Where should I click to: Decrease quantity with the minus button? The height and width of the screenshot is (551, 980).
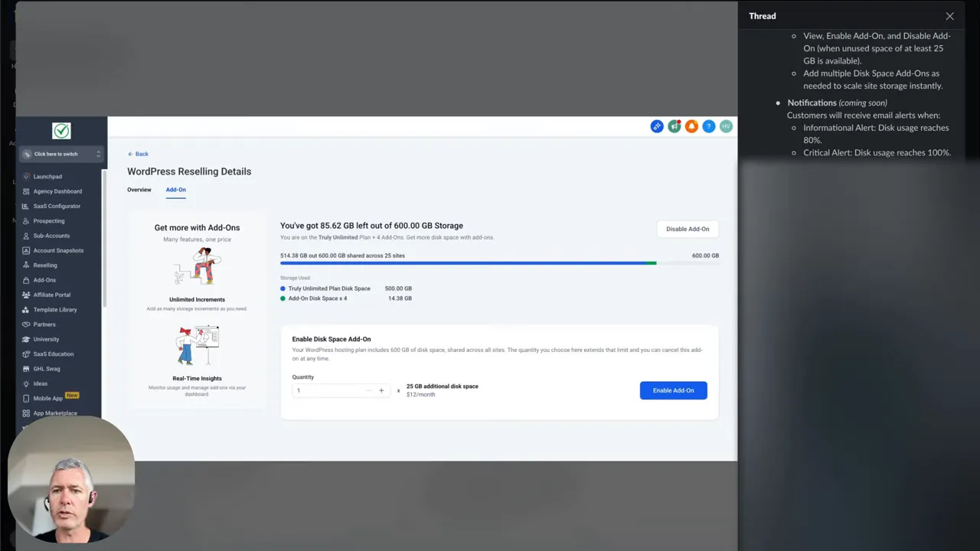pos(368,390)
